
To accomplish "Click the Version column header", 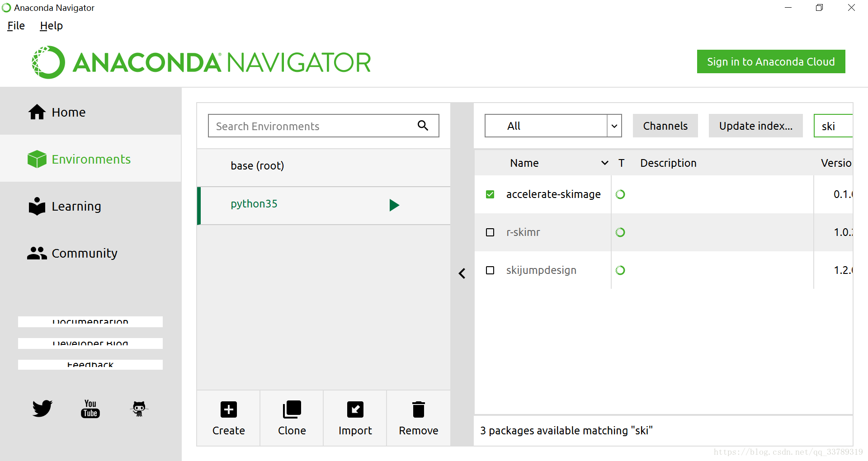I will point(836,163).
